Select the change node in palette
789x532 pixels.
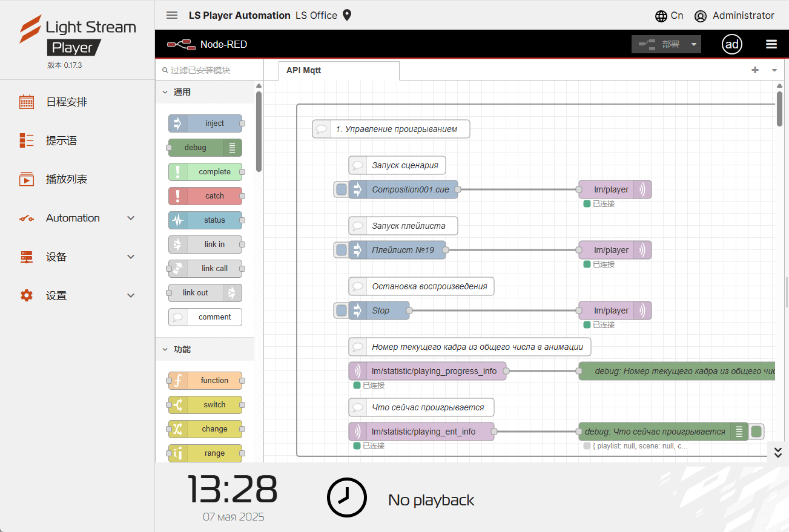tap(205, 429)
